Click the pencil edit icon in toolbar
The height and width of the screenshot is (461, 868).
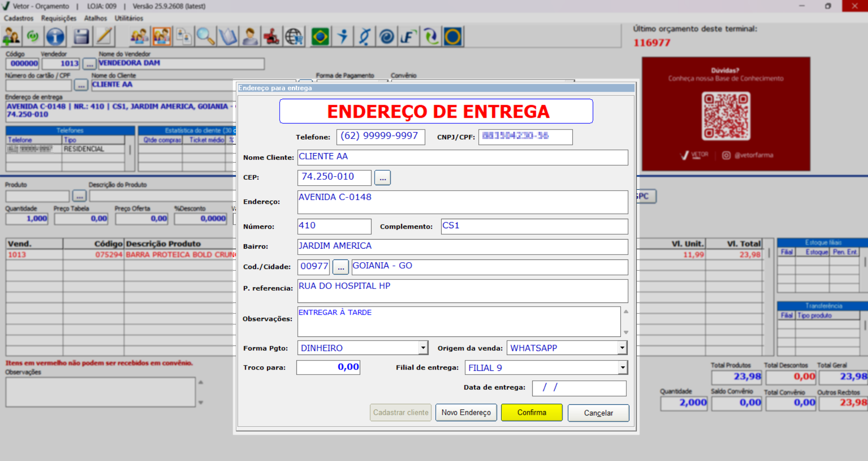click(x=104, y=37)
